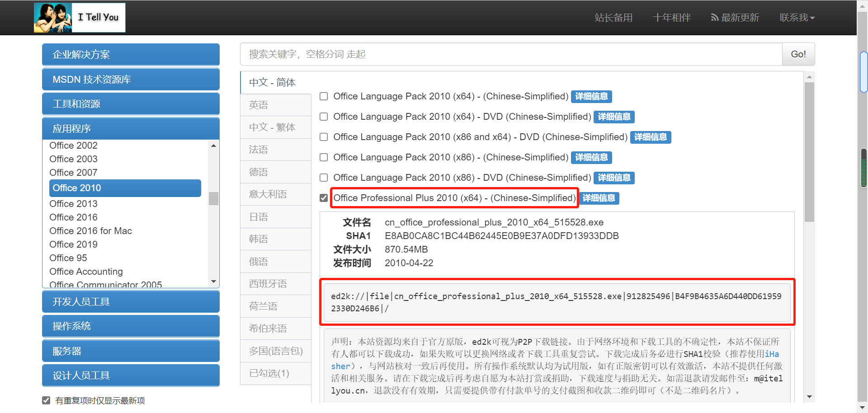
Task: Check Office Language Pack 2010 (x64) non-DVD
Action: click(x=324, y=96)
